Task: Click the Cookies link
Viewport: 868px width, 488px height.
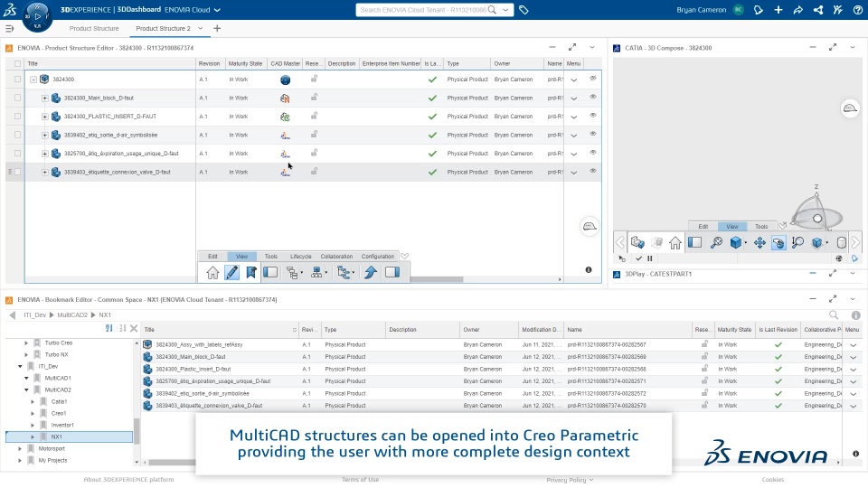Action: coord(773,480)
